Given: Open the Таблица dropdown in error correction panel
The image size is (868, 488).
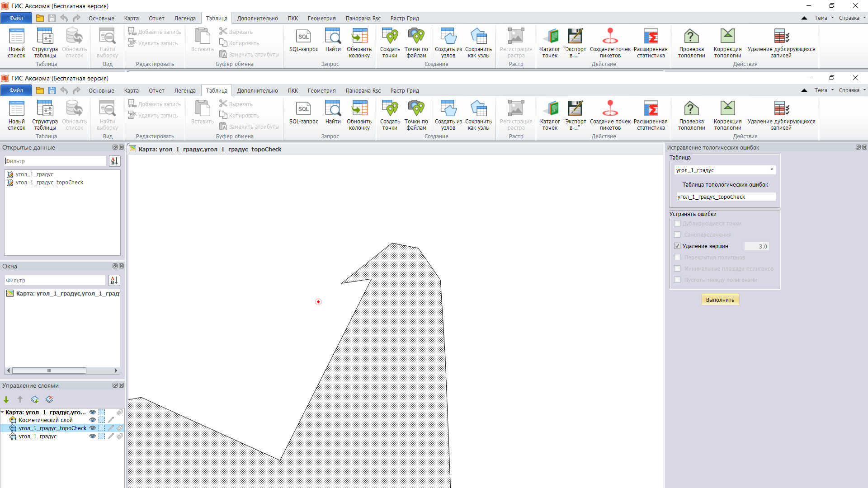Looking at the screenshot, I should [771, 170].
